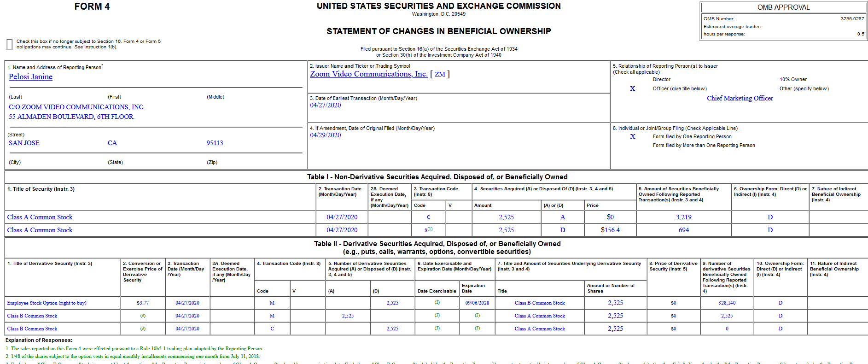Click the Director relationship label
This screenshot has width=868, height=364.
(661, 79)
